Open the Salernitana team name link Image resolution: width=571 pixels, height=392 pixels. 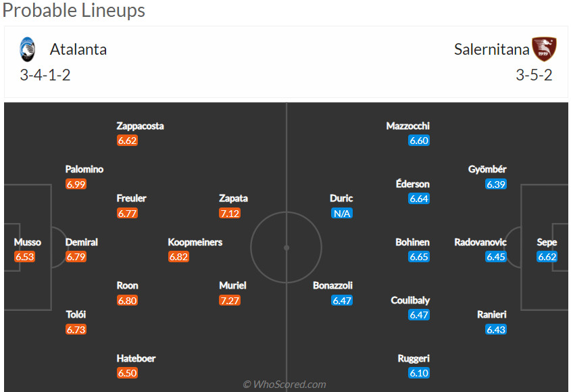click(491, 49)
